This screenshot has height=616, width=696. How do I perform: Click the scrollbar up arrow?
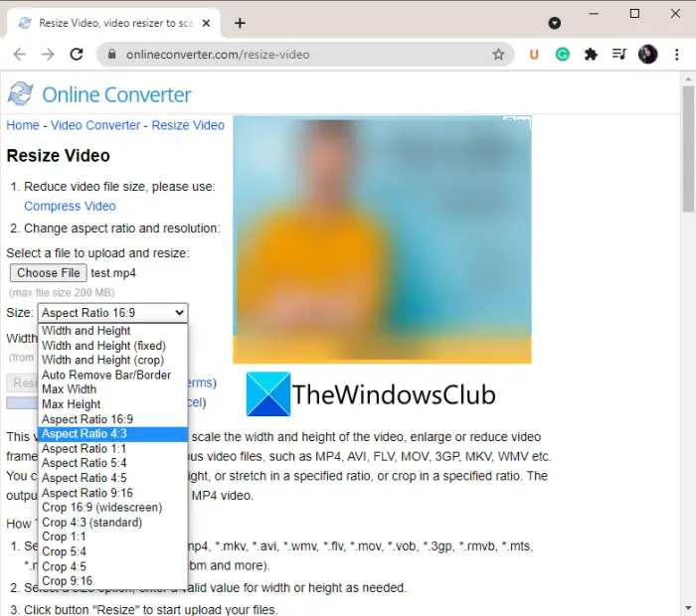[688, 78]
